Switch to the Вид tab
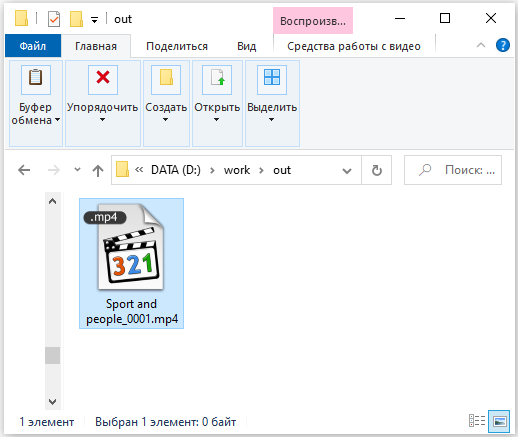This screenshot has height=437, width=518. pos(247,46)
